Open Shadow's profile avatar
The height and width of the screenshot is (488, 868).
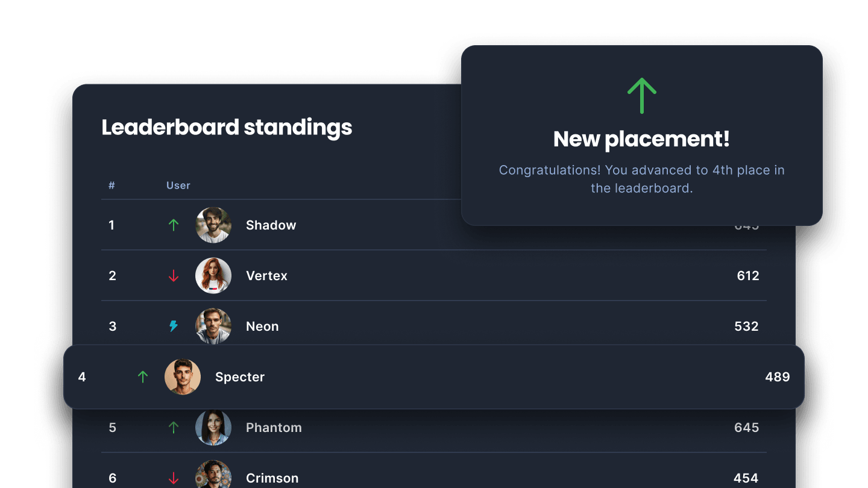pyautogui.click(x=213, y=225)
